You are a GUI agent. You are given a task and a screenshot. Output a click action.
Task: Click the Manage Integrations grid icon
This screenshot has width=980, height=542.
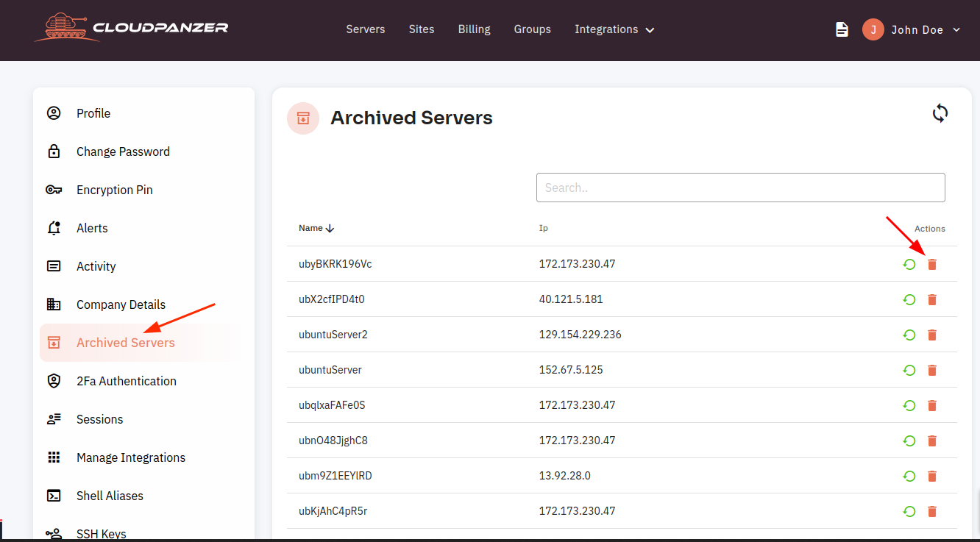pyautogui.click(x=54, y=457)
